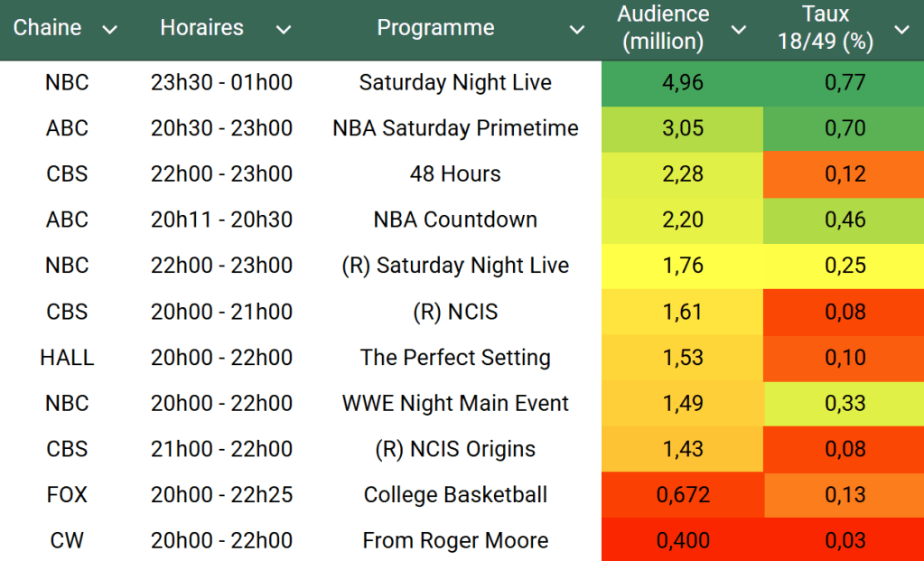
Task: Click the yellow 0,25 rating cell
Action: (x=845, y=266)
